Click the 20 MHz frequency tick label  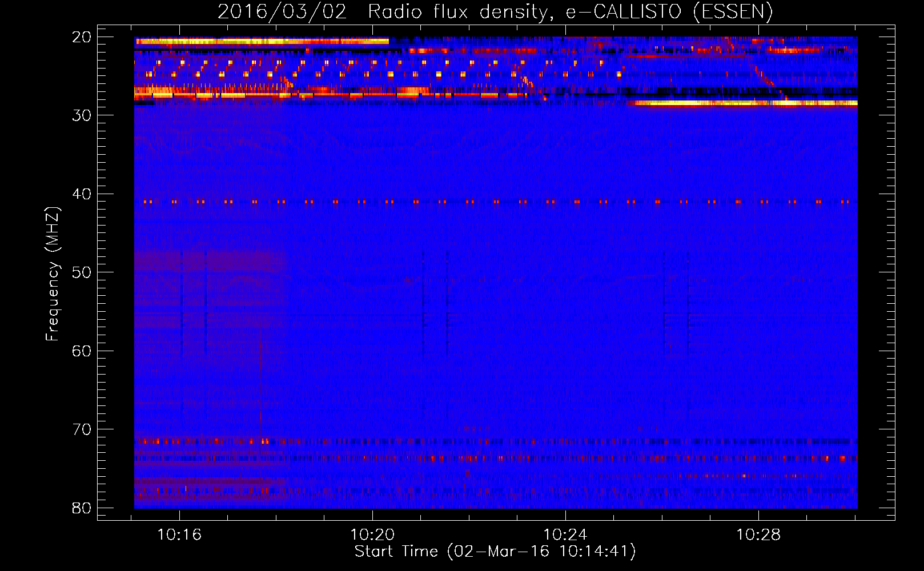point(82,37)
